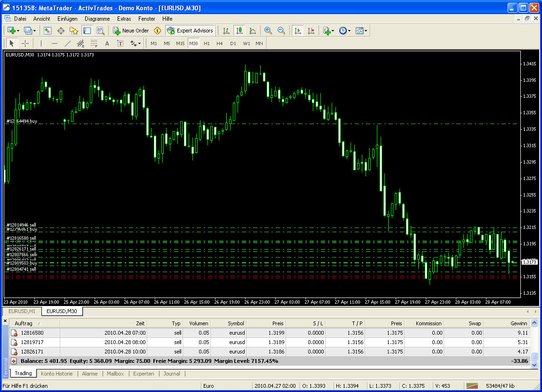542x392 pixels.
Task: Select the vertical line tool
Action: (40, 43)
